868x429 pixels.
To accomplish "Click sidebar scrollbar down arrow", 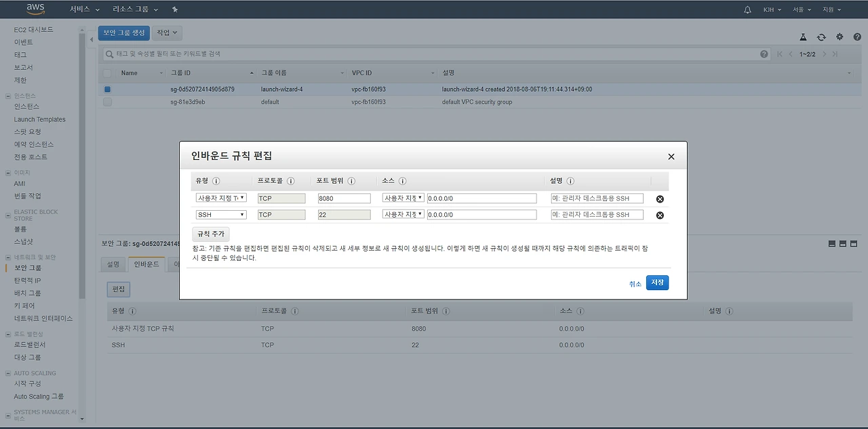I will pyautogui.click(x=82, y=419).
